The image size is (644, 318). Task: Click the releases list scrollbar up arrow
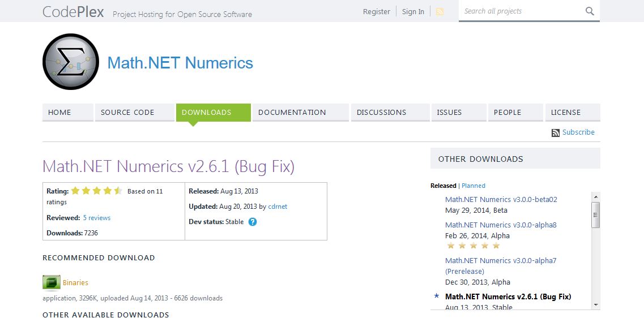(x=596, y=196)
